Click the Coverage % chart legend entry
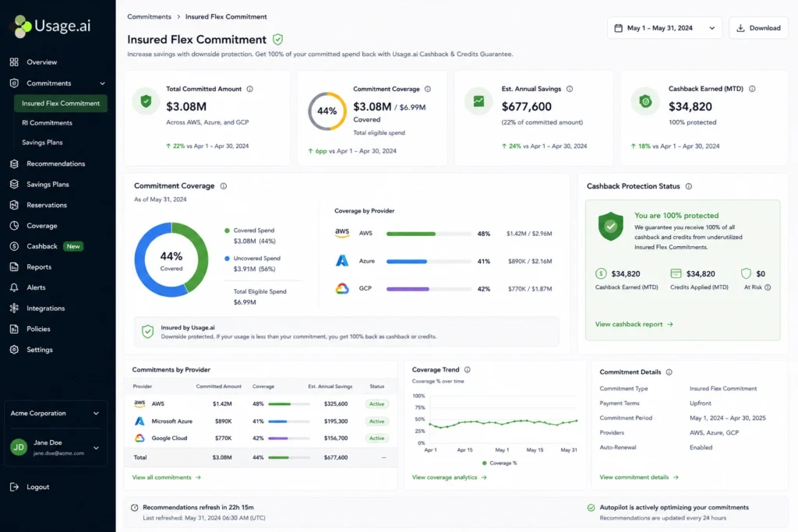This screenshot has height=532, width=798. [x=500, y=463]
